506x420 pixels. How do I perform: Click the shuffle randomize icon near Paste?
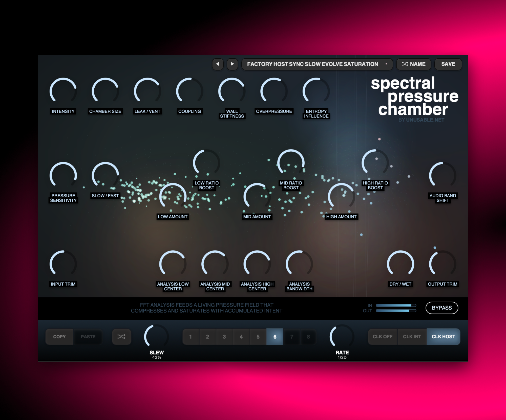(121, 337)
